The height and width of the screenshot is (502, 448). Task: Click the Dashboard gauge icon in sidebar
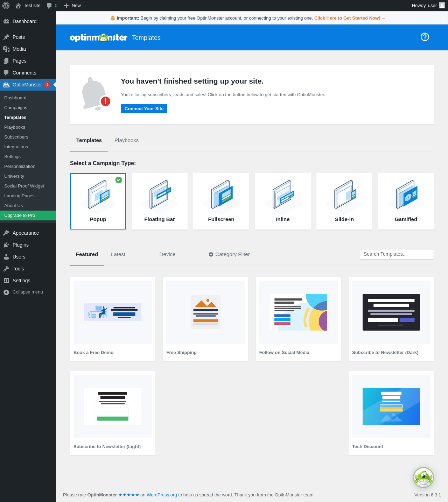point(6,21)
